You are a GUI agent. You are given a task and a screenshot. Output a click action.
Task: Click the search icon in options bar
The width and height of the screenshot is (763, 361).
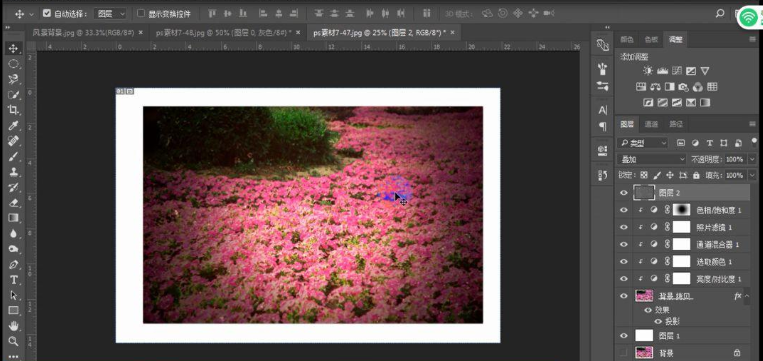720,14
